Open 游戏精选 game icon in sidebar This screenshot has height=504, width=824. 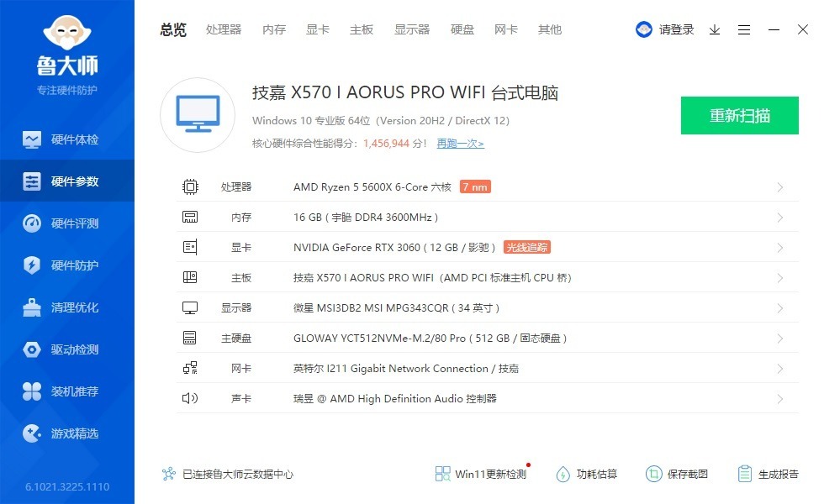coord(32,433)
